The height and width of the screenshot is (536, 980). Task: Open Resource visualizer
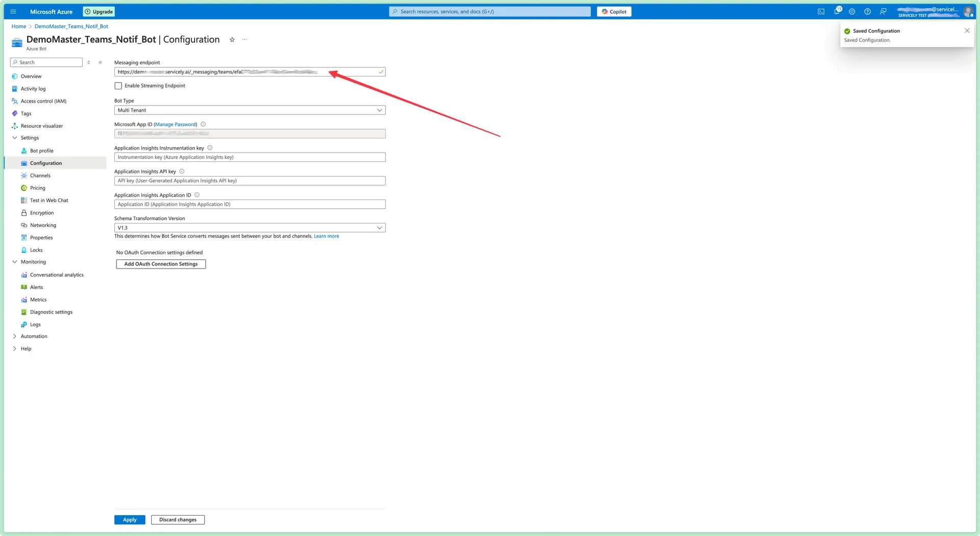[42, 126]
